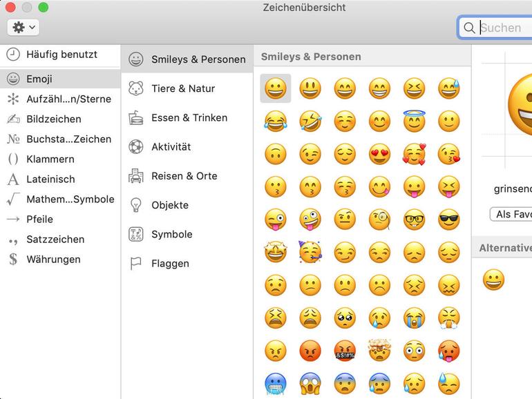Choose Essen & Trinken subcategory
532x399 pixels.
(x=187, y=117)
